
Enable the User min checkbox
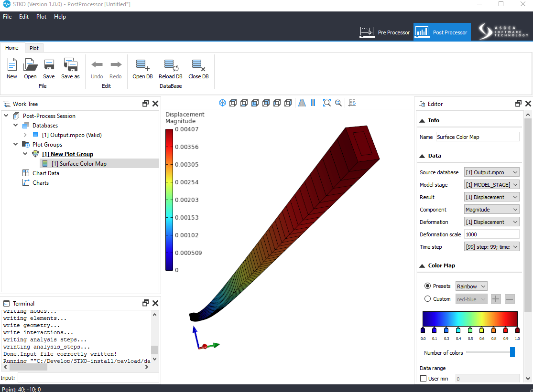(x=423, y=379)
